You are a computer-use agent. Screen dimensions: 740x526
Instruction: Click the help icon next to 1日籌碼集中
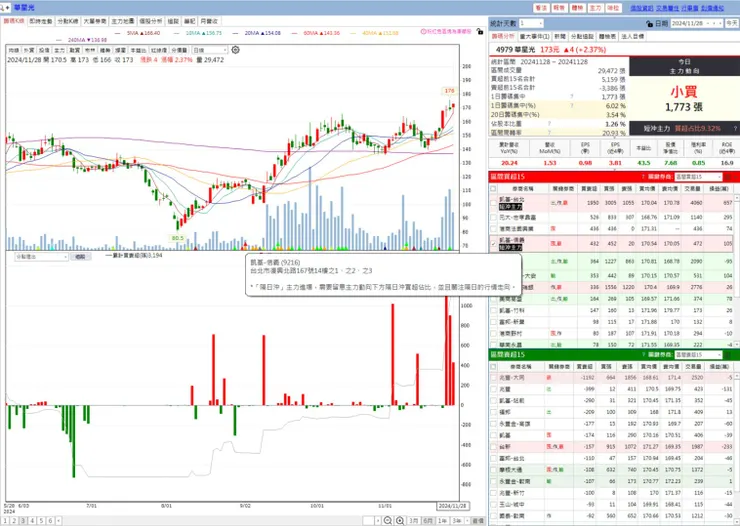(572, 96)
